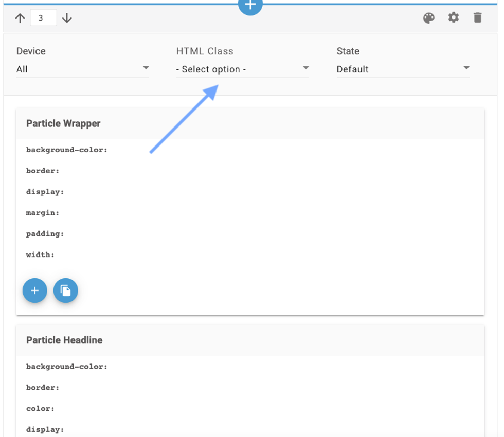Click color property in Particle Headline
This screenshot has width=504, height=437.
[40, 409]
